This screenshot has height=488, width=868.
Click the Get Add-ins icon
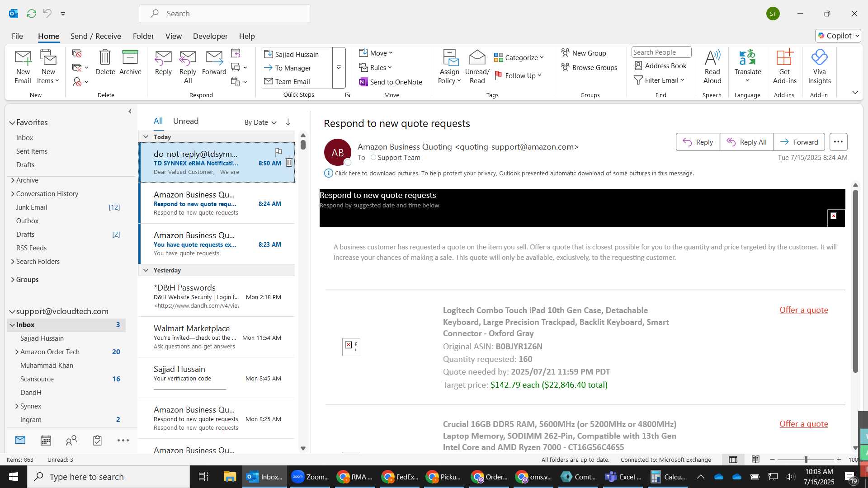[x=784, y=67]
